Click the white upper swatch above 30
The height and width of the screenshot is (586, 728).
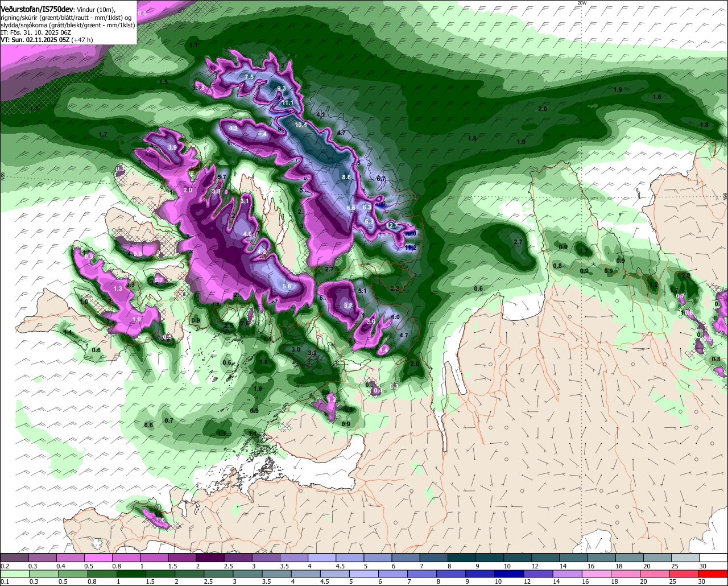(713, 558)
